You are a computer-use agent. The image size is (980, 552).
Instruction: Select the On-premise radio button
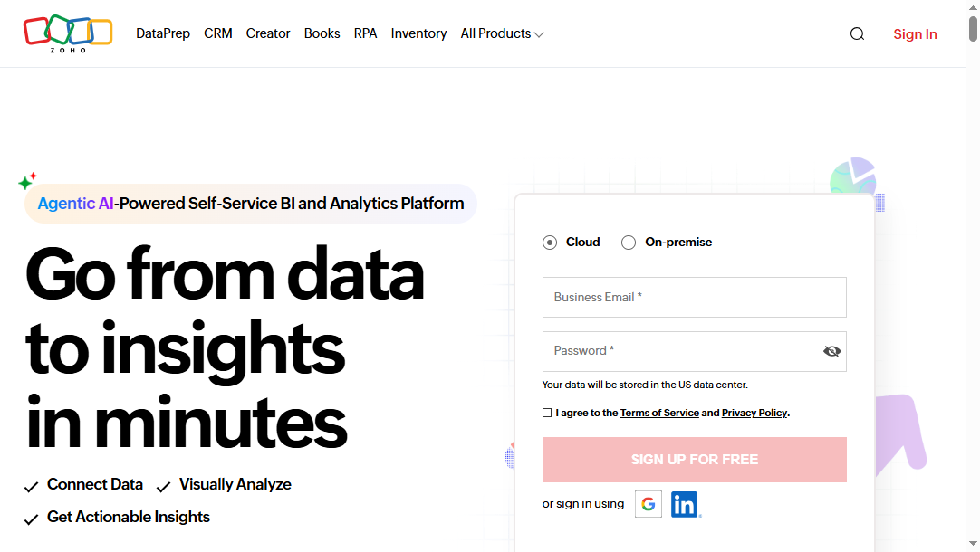click(629, 243)
